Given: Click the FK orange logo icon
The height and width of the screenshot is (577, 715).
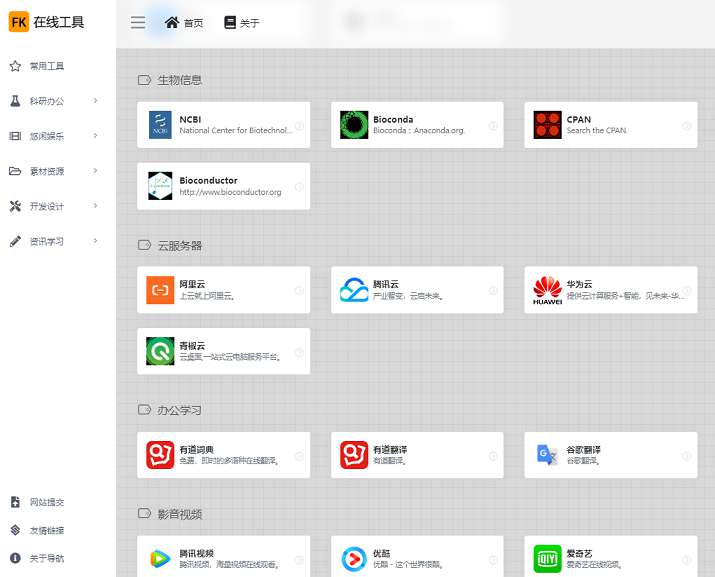Looking at the screenshot, I should coord(19,22).
